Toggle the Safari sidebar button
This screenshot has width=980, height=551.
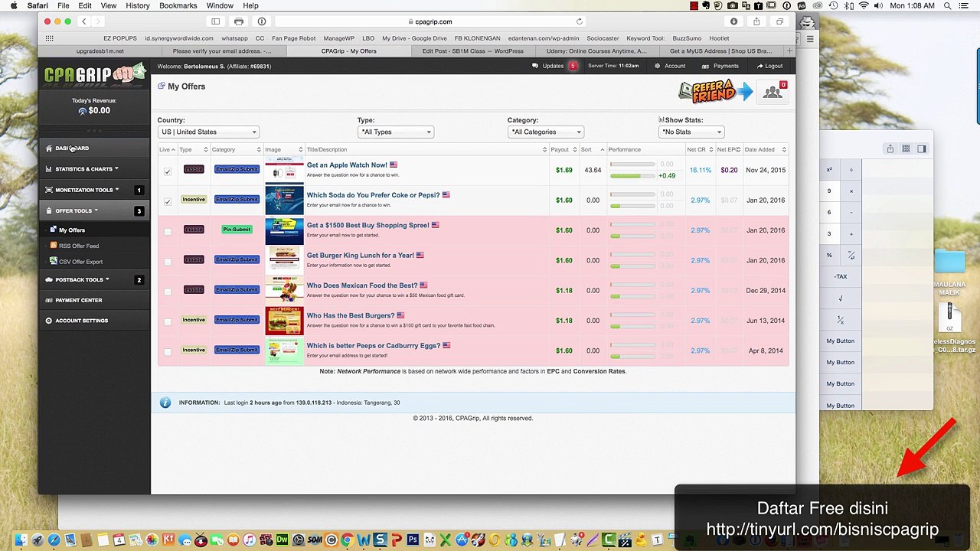point(216,21)
